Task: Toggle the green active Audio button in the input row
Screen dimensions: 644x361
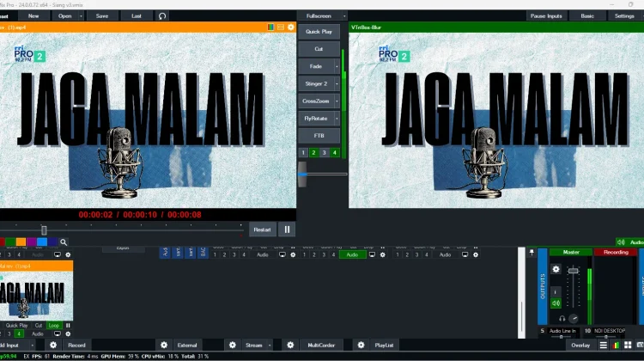Action: click(352, 255)
